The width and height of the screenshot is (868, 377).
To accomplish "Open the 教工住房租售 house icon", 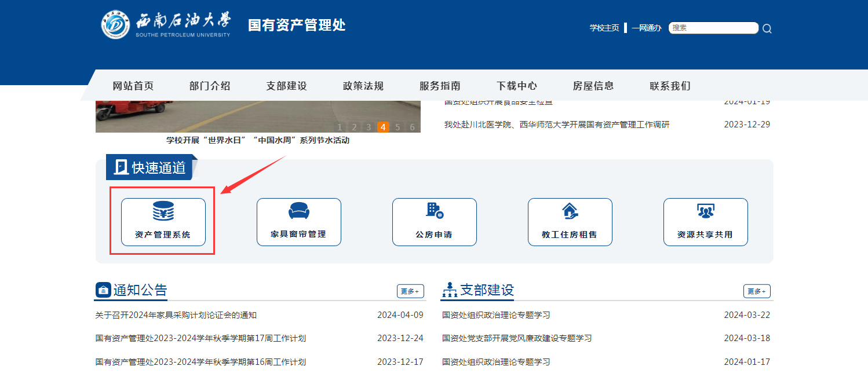I will coord(570,210).
